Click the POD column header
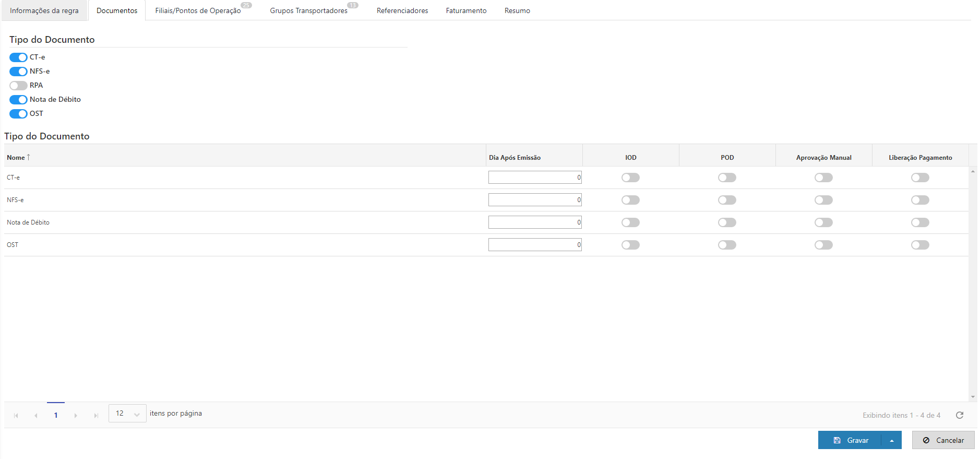The width and height of the screenshot is (980, 459). 727,156
